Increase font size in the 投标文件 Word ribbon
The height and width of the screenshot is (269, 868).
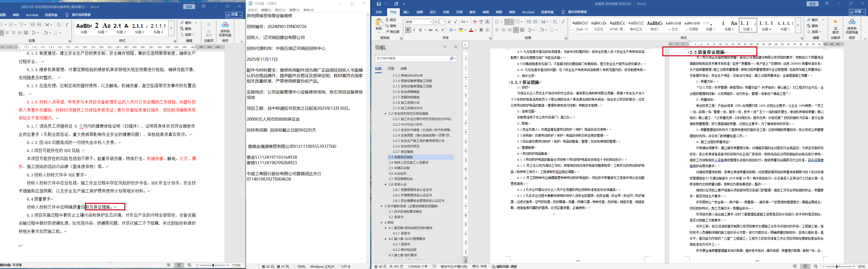coord(449,22)
